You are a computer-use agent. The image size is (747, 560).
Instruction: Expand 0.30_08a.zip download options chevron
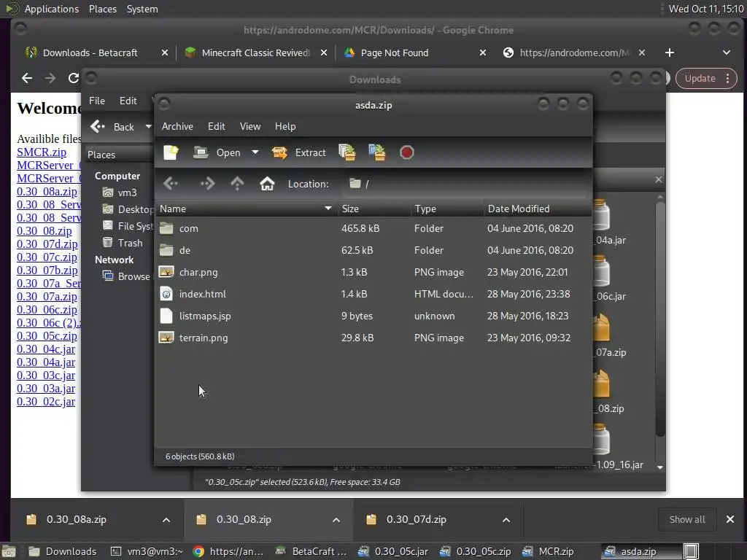166,520
